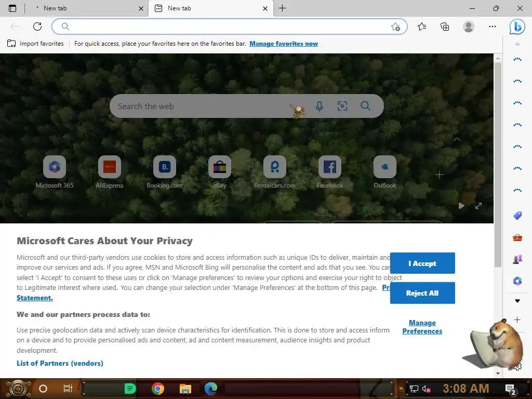The image size is (532, 399).
Task: Expand the background image to full view
Action: point(478,206)
